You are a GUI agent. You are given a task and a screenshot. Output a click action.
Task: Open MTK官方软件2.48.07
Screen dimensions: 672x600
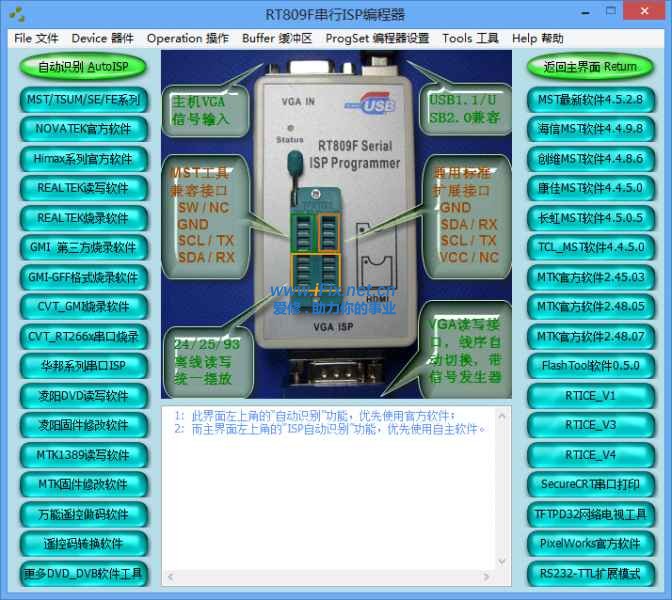[x=590, y=336]
